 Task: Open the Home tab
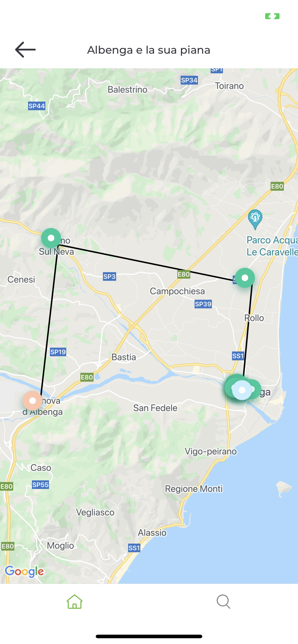74,602
